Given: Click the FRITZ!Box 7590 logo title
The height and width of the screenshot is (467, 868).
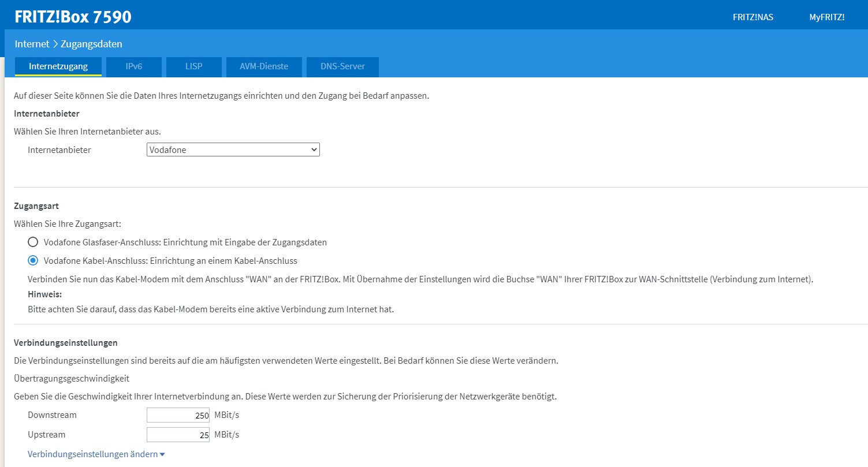Looking at the screenshot, I should pyautogui.click(x=73, y=17).
